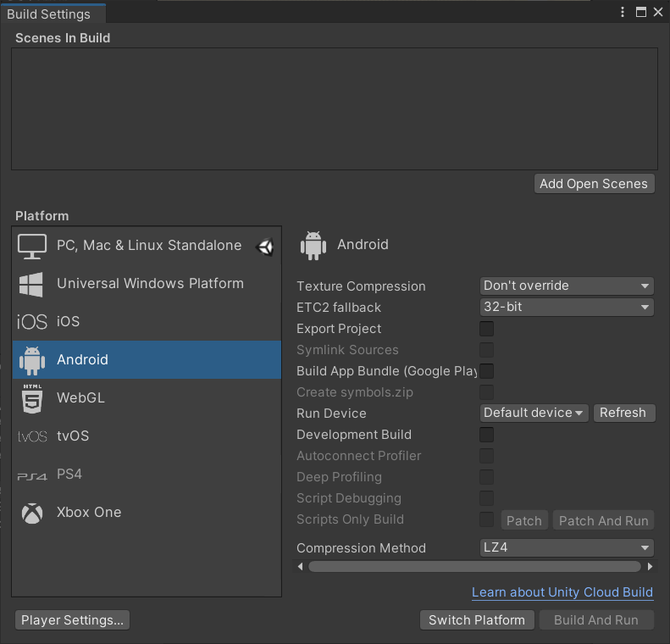
Task: Click the Compression Method label
Action: (361, 548)
